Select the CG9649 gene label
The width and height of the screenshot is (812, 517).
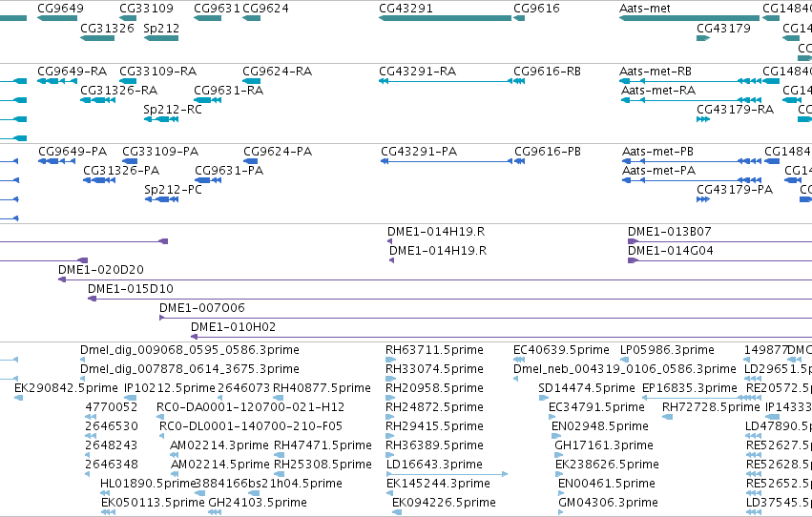[x=60, y=9]
